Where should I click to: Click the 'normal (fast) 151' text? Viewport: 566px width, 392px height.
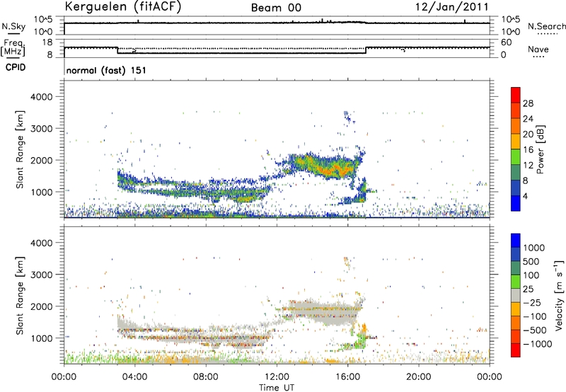click(x=106, y=70)
